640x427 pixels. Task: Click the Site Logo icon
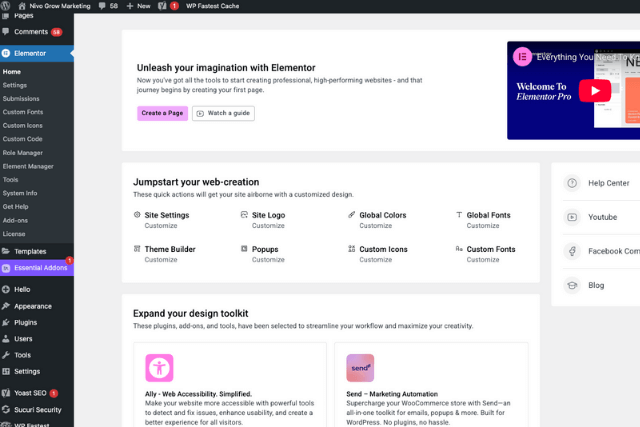[x=244, y=215]
